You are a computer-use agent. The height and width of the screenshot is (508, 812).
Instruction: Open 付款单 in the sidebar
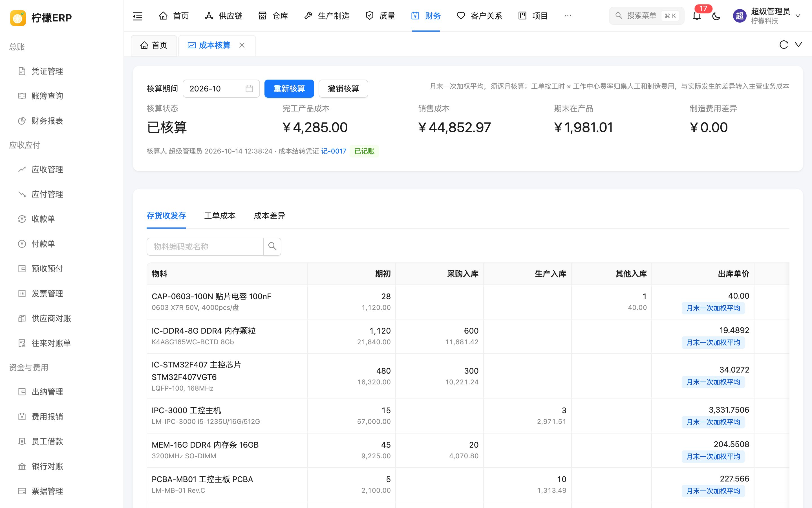(x=43, y=244)
